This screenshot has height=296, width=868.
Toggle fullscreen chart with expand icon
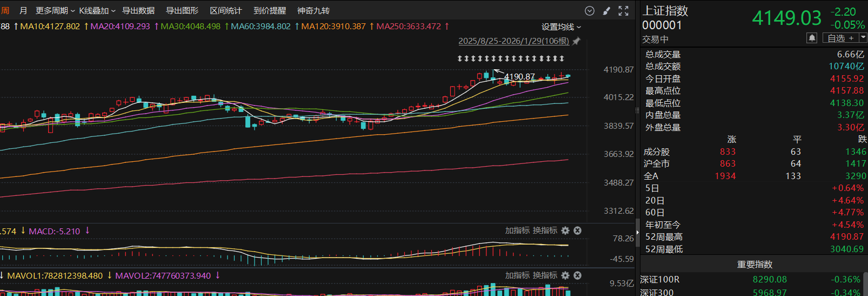coord(623,11)
